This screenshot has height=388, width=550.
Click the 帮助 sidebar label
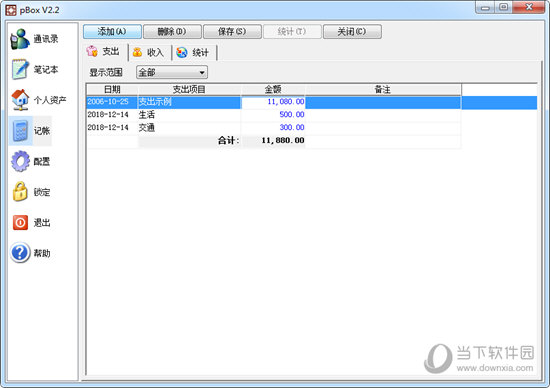[42, 253]
